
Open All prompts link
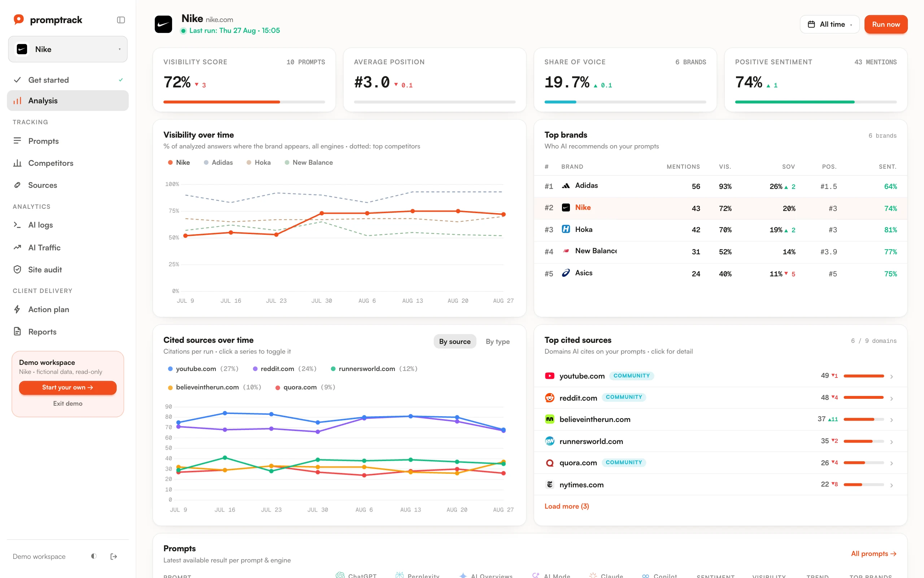(x=873, y=553)
